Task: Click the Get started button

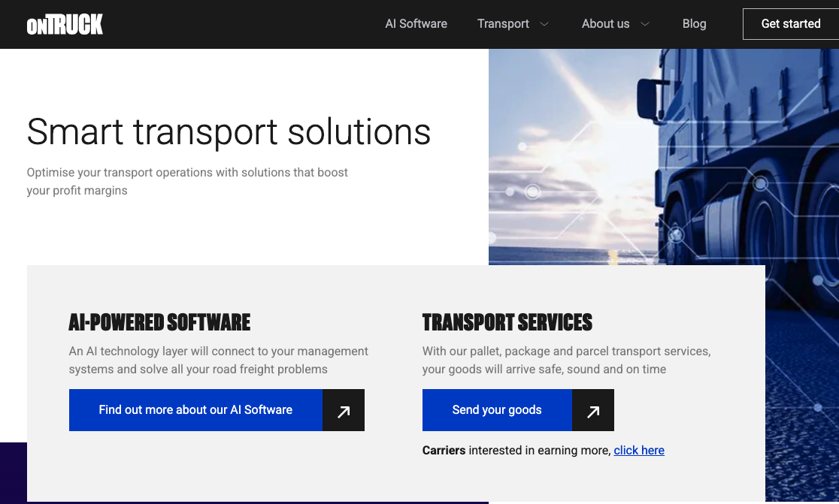Action: click(x=791, y=24)
